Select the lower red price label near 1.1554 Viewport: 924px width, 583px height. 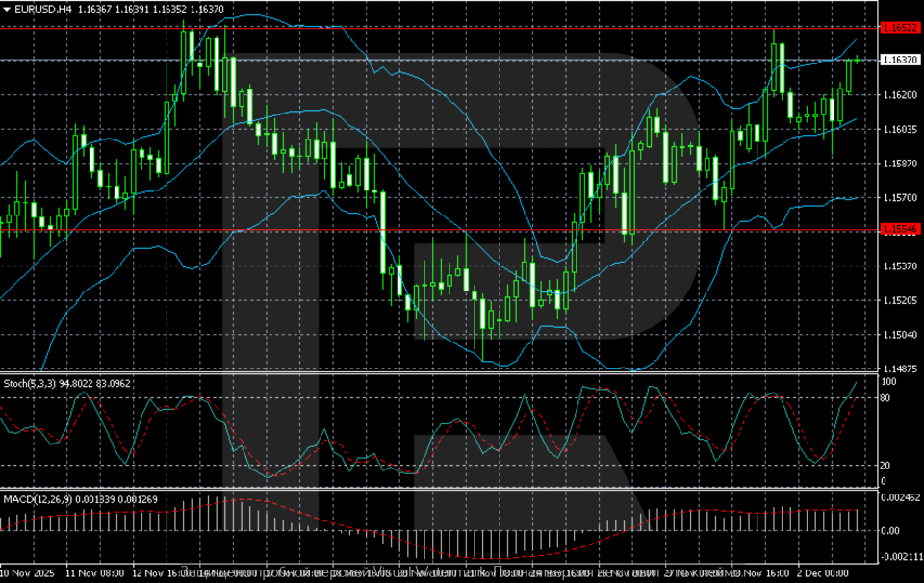point(900,229)
